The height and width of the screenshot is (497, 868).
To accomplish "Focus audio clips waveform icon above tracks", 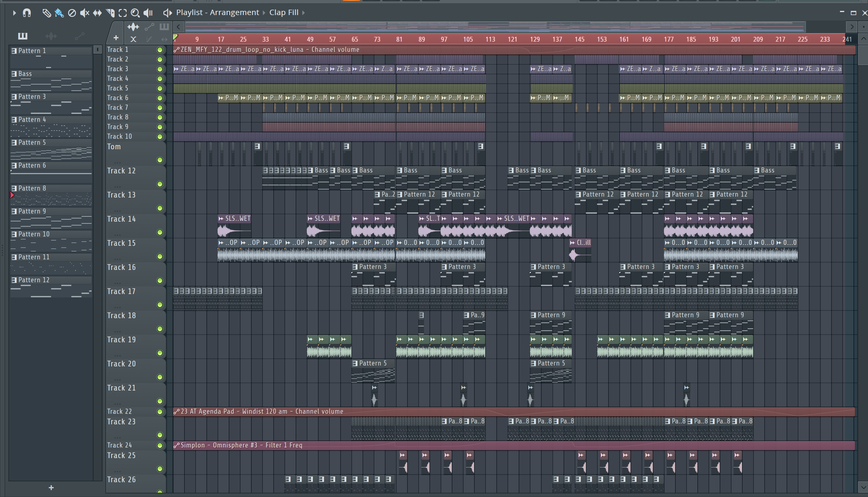I will (x=133, y=27).
